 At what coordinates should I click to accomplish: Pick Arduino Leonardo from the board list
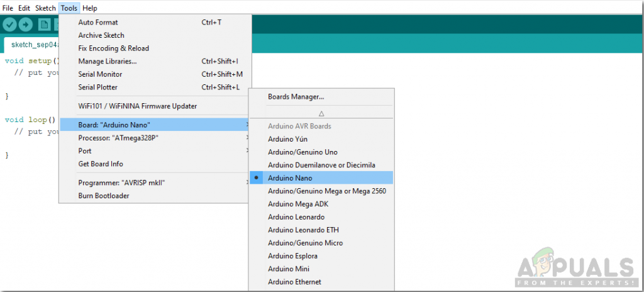pos(295,217)
